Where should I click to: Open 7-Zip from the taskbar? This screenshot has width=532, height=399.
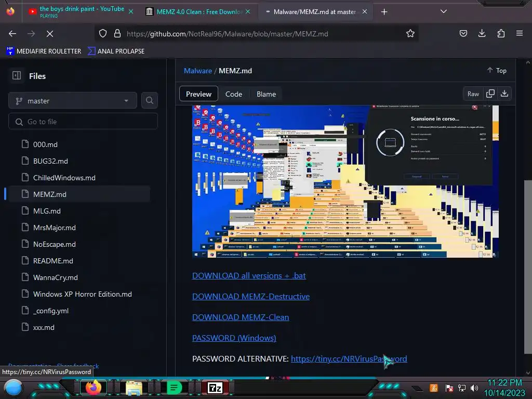[x=215, y=388]
